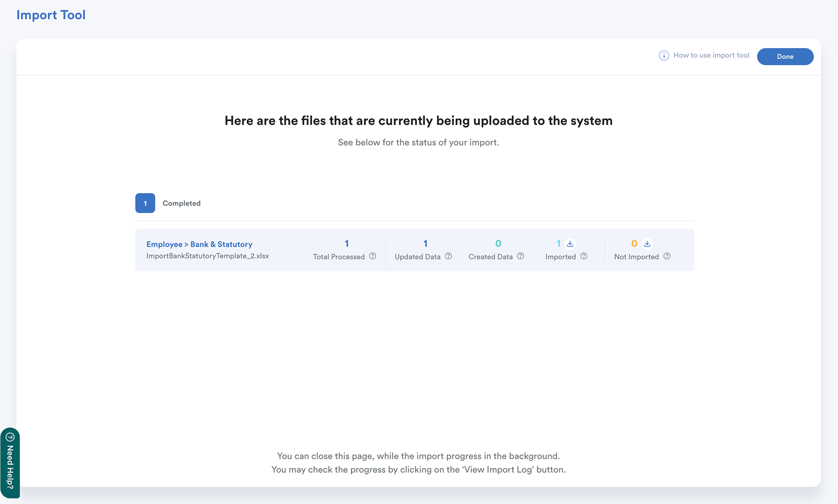Click the info icon beside How to use import tool
This screenshot has width=838, height=504.
pyautogui.click(x=664, y=56)
